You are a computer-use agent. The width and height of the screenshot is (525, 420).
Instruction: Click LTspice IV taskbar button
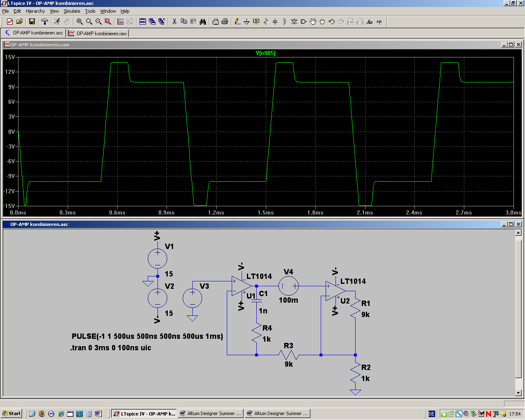pos(144,413)
